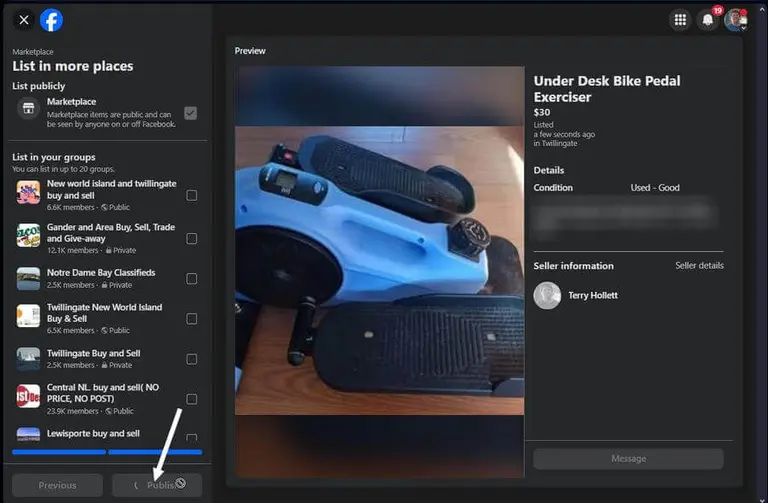This screenshot has width=768, height=503.
Task: Click Terry Hollett seller avatar
Action: (x=547, y=295)
